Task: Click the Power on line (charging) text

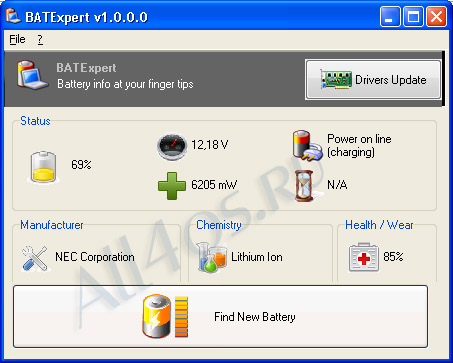Action: click(359, 145)
